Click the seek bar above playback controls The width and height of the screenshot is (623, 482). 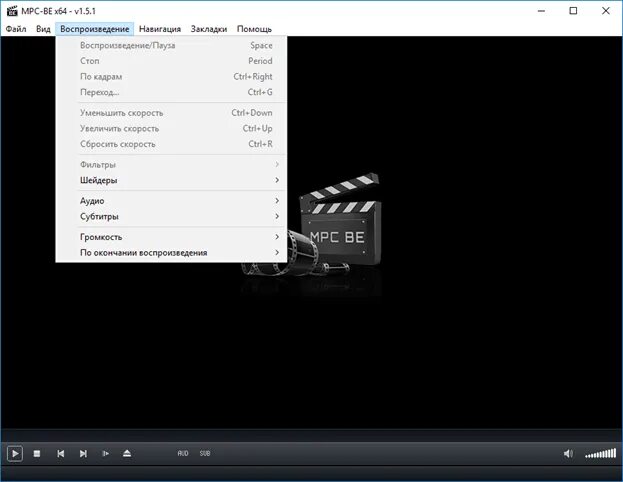coord(312,435)
